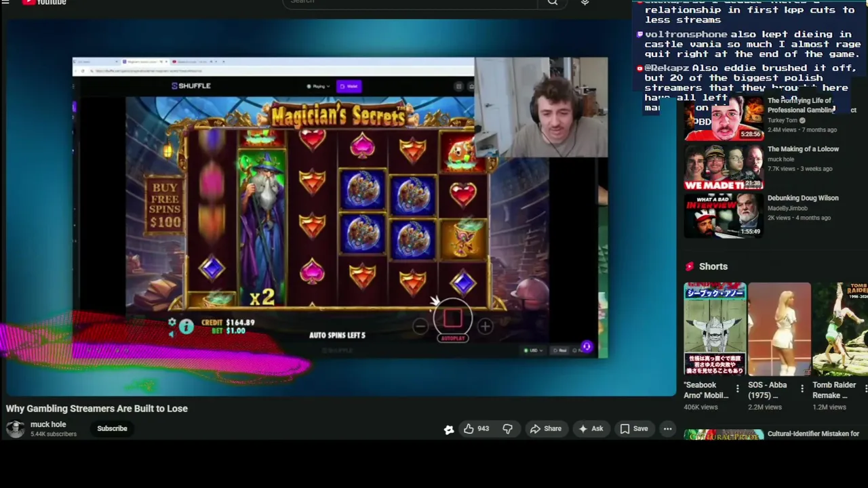This screenshot has width=868, height=488.
Task: Click the Shuffle logo
Action: click(x=191, y=86)
